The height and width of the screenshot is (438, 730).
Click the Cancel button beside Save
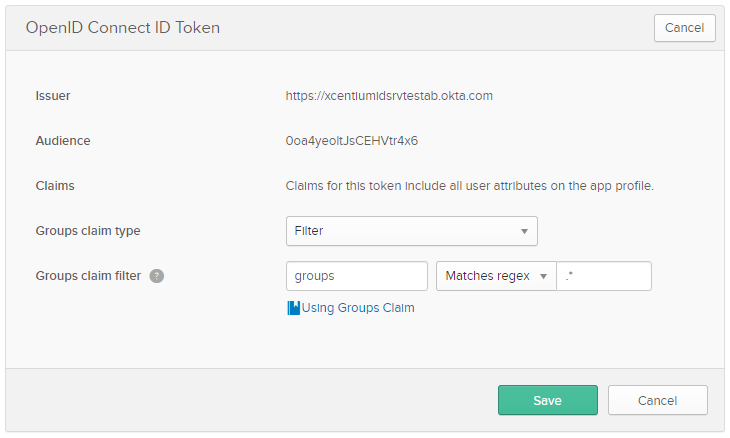[x=657, y=400]
